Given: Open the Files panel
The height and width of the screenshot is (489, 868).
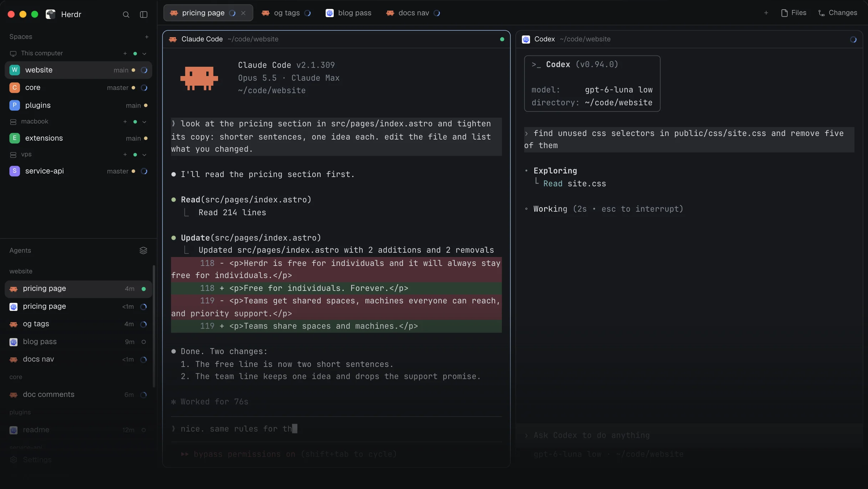Looking at the screenshot, I should point(794,13).
